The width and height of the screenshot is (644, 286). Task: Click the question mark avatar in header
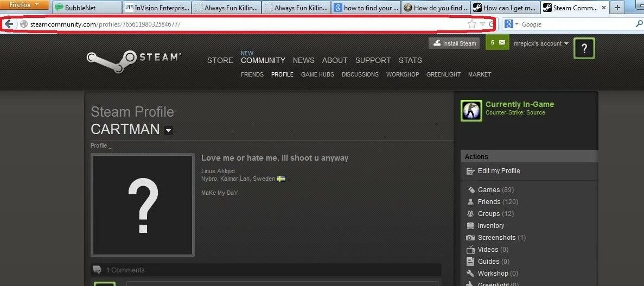tap(584, 48)
